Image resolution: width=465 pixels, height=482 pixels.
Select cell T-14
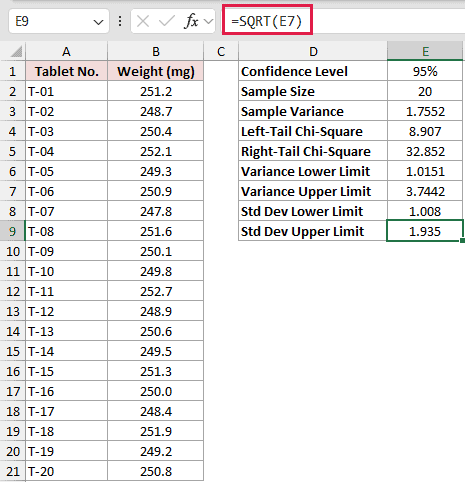tap(67, 351)
